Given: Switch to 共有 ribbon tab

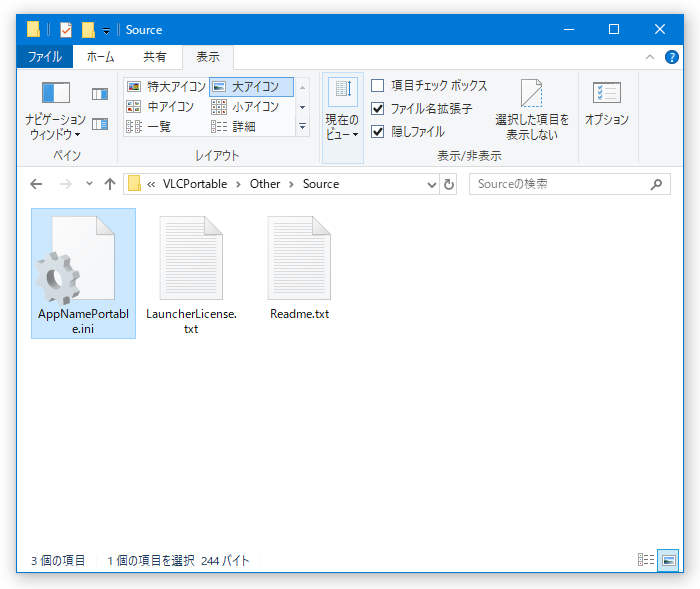Looking at the screenshot, I should 154,57.
